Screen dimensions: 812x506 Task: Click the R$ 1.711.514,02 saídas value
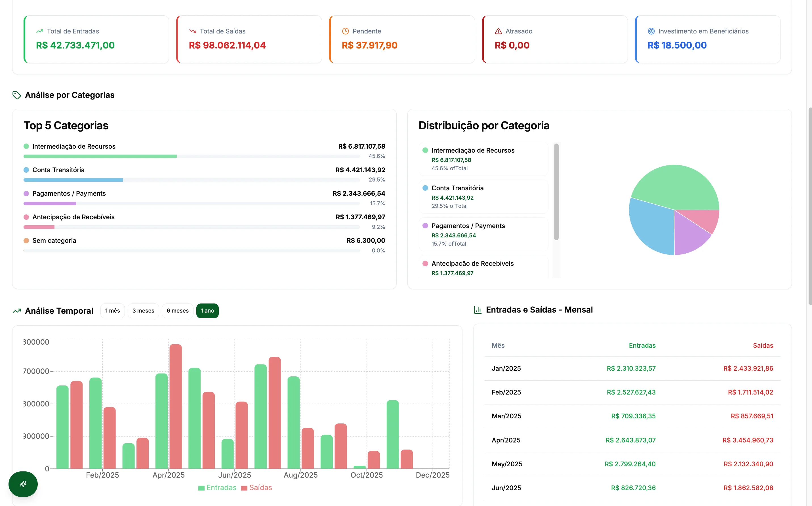pos(750,392)
